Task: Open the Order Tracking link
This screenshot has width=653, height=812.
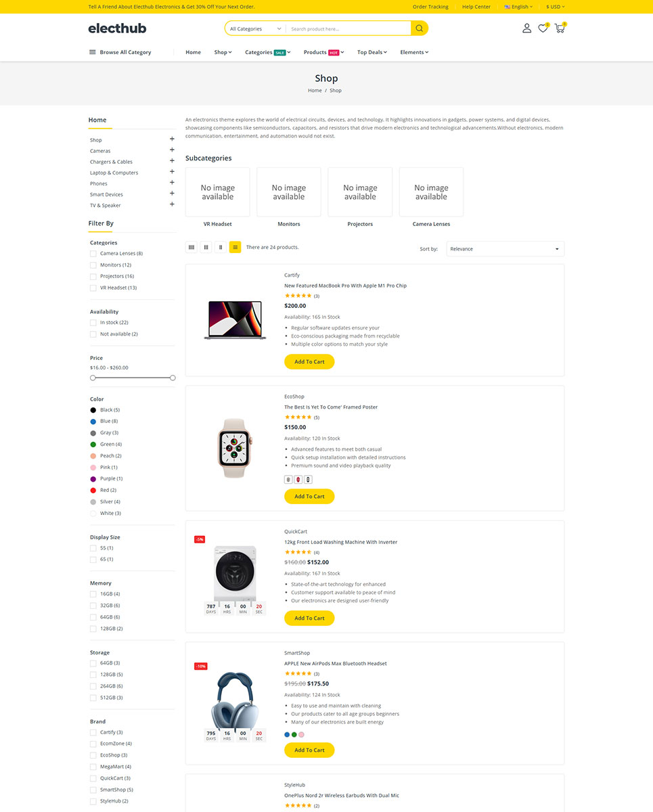Action: point(430,7)
